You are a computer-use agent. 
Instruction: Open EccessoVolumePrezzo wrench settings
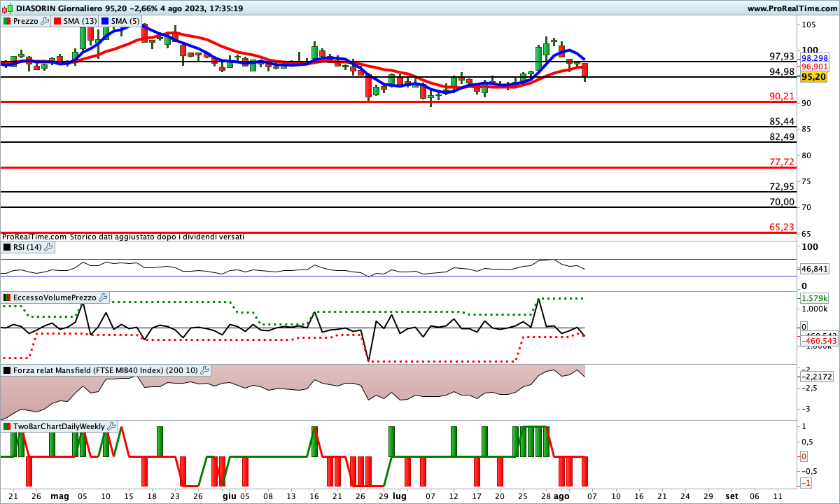(x=104, y=297)
